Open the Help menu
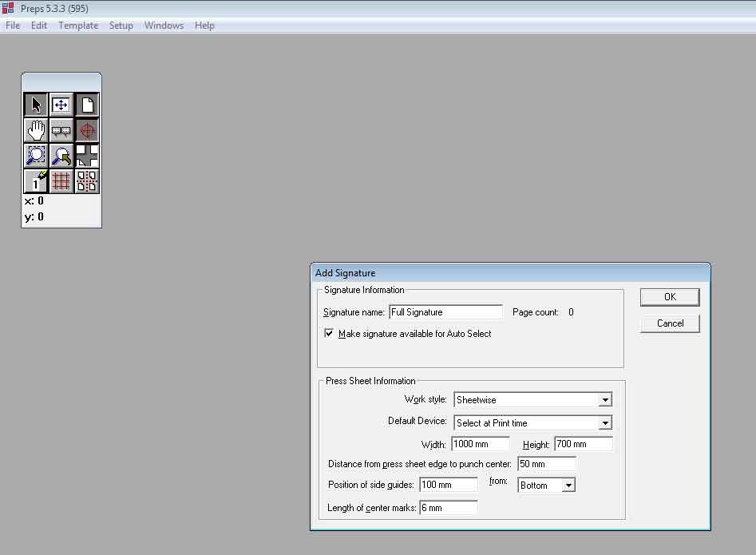 (x=204, y=26)
